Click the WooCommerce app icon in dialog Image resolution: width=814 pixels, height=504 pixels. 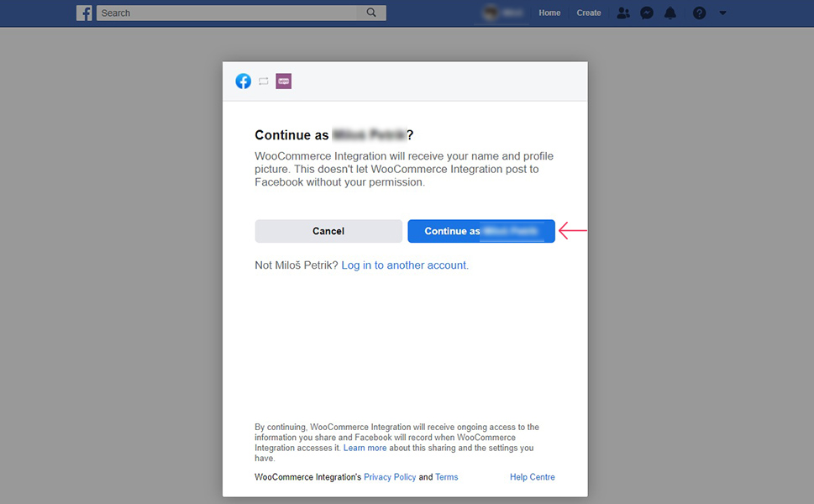[x=283, y=81]
